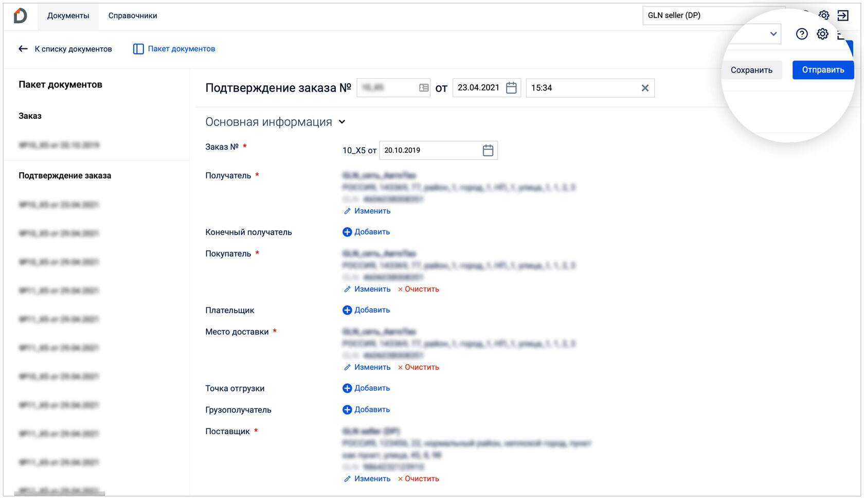
Task: Expand the dropdown chevron in the magnified area
Action: coord(773,34)
